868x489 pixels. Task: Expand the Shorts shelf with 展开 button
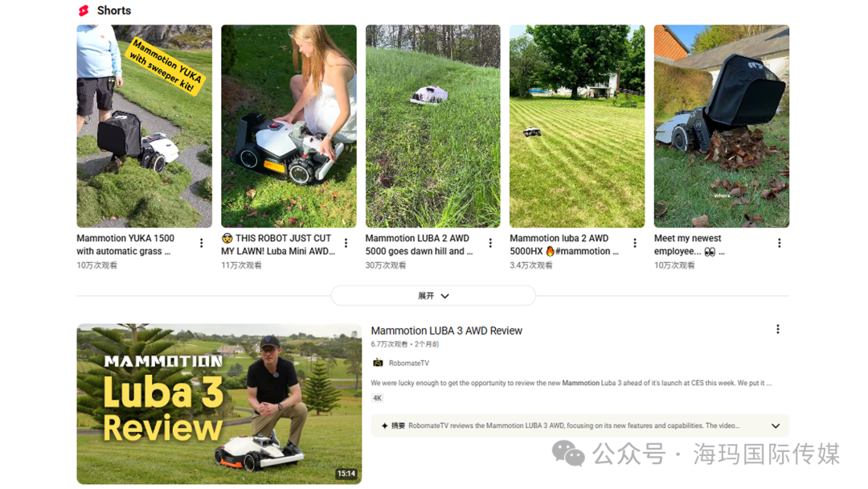click(433, 296)
